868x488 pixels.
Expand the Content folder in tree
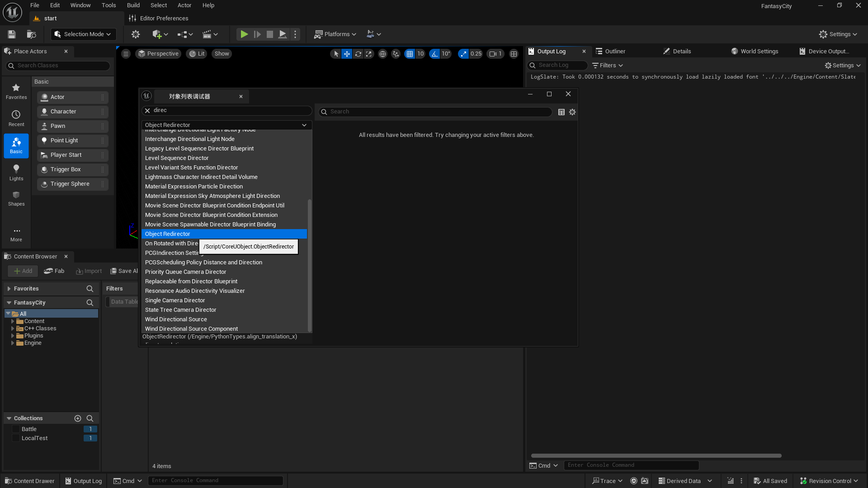[13, 321]
